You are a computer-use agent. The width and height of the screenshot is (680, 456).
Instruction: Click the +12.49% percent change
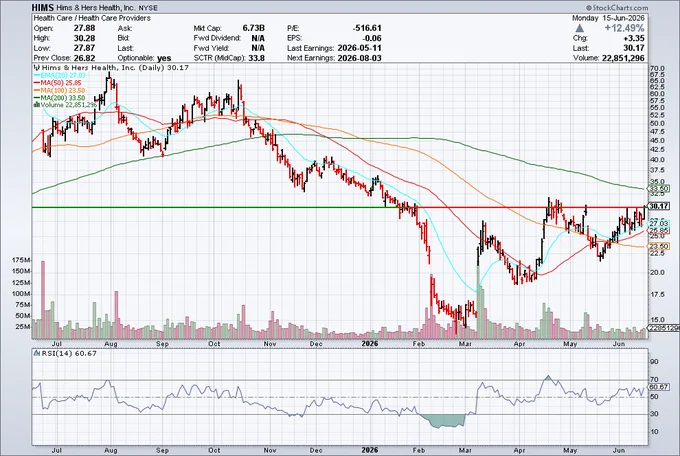(624, 28)
